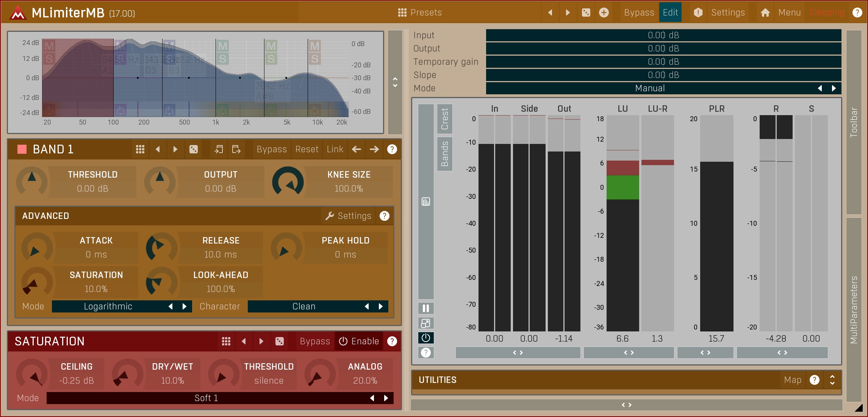Image resolution: width=868 pixels, height=417 pixels.
Task: Click the random preset dice icon in top bar
Action: (x=586, y=12)
